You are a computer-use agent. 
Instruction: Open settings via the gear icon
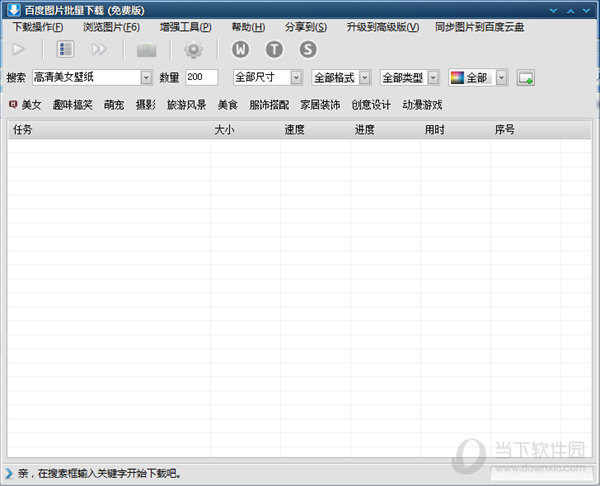tap(194, 50)
